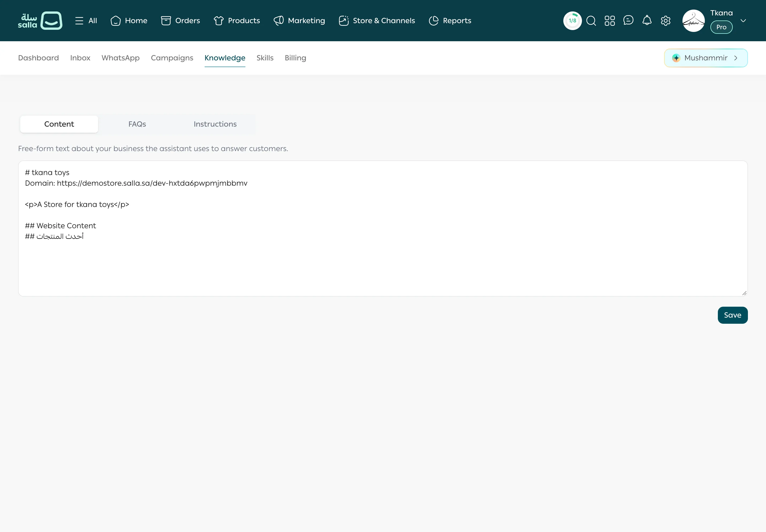Open the Products menu
The width and height of the screenshot is (766, 532).
point(237,21)
